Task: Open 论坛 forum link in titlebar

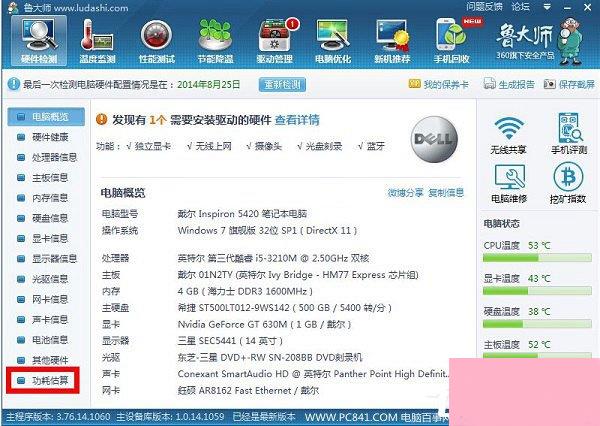Action: pyautogui.click(x=520, y=7)
